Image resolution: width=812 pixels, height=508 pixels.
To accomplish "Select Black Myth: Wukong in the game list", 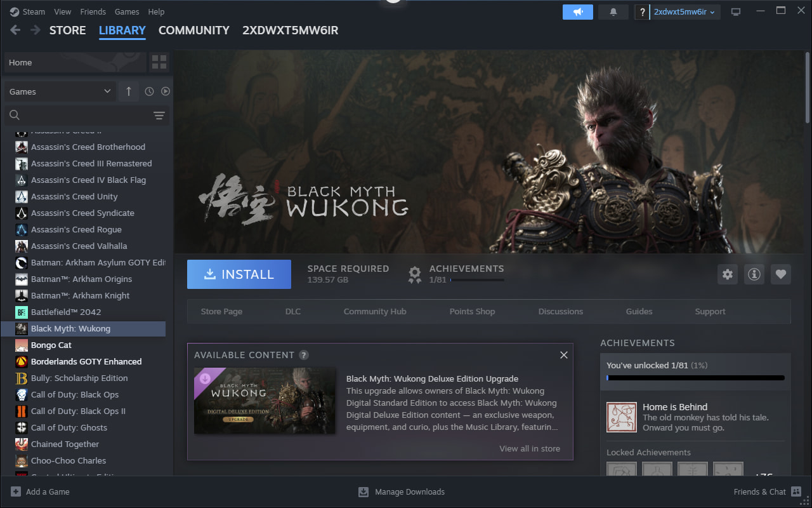I will [83, 328].
